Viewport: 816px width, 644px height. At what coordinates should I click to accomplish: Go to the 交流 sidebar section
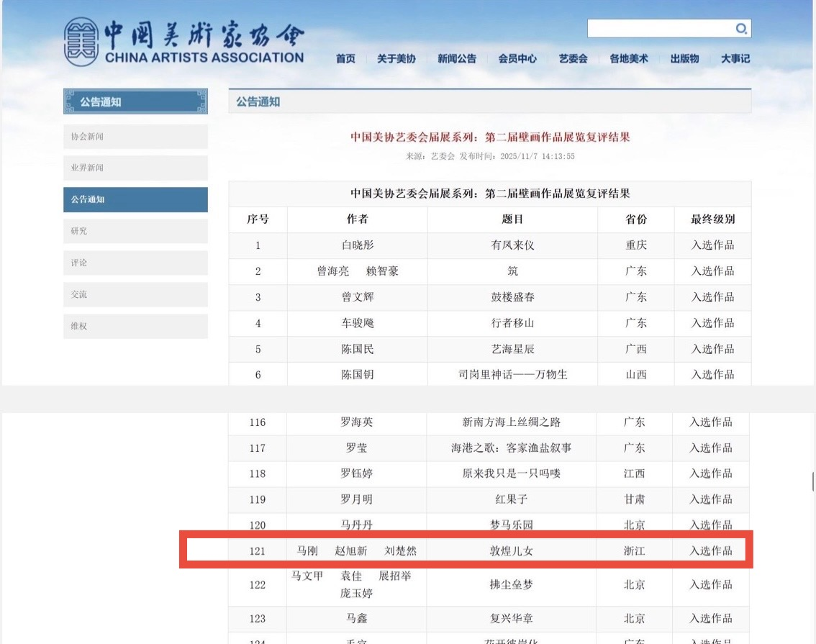(x=135, y=294)
